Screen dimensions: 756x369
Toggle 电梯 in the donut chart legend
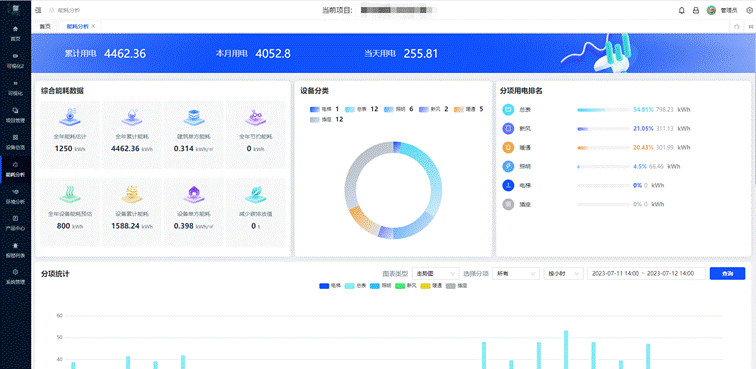click(324, 109)
